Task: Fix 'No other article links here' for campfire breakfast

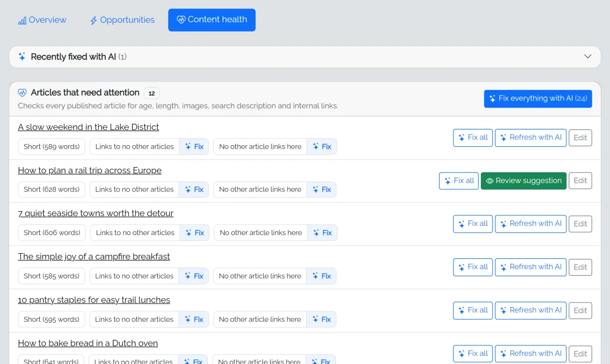Action: 321,276
